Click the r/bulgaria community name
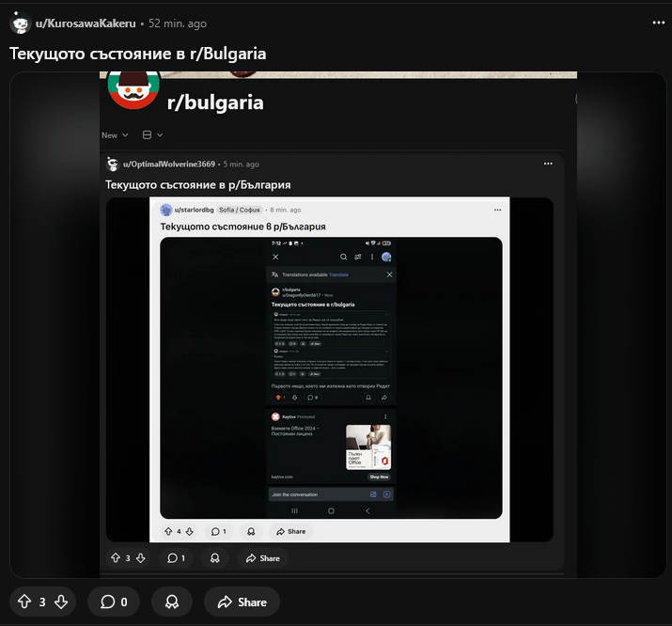Viewport: 672px width, 626px height. tap(215, 102)
